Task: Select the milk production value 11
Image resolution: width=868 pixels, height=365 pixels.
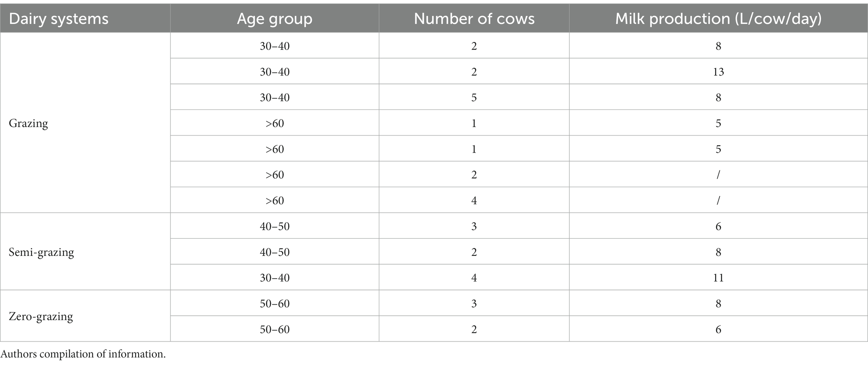Action: [x=719, y=278]
